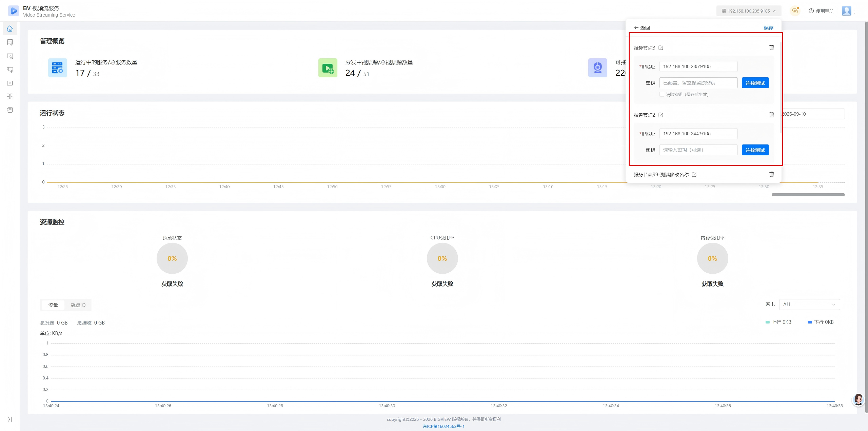Click the CPU使用率 0% gauge
Image resolution: width=868 pixels, height=431 pixels.
[x=442, y=258]
